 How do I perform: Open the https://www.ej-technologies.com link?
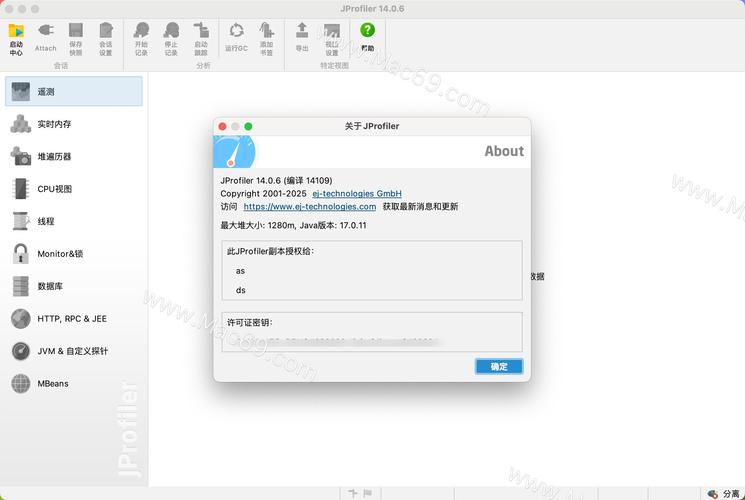click(310, 207)
